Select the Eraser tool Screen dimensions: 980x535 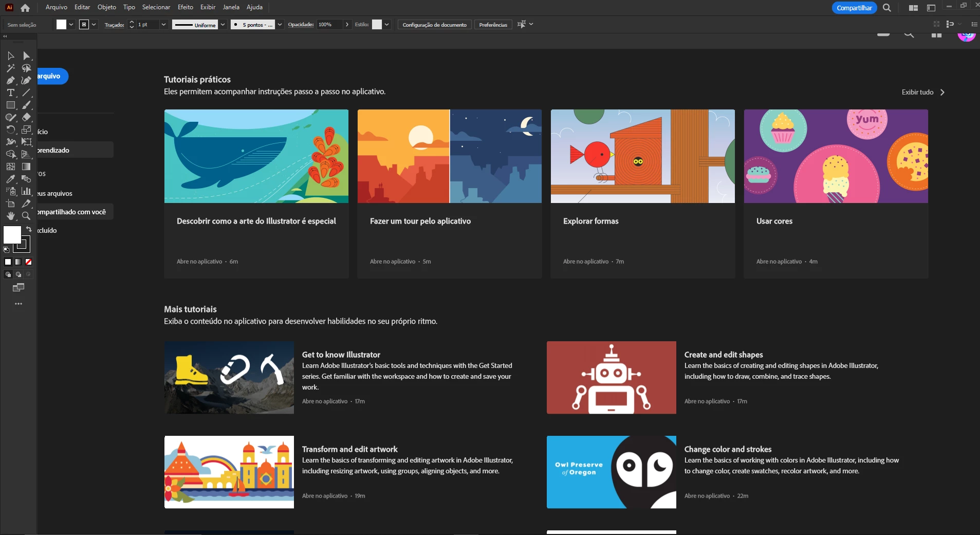26,117
